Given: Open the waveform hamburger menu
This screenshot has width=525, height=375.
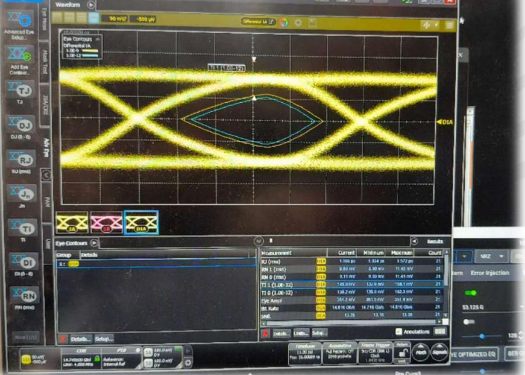Looking at the screenshot, I should pyautogui.click(x=450, y=25).
